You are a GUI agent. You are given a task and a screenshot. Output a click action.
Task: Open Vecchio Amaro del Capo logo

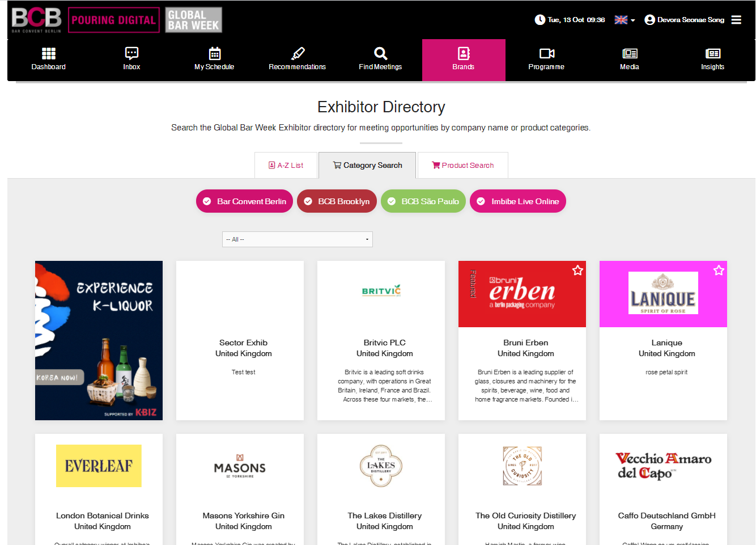(663, 466)
